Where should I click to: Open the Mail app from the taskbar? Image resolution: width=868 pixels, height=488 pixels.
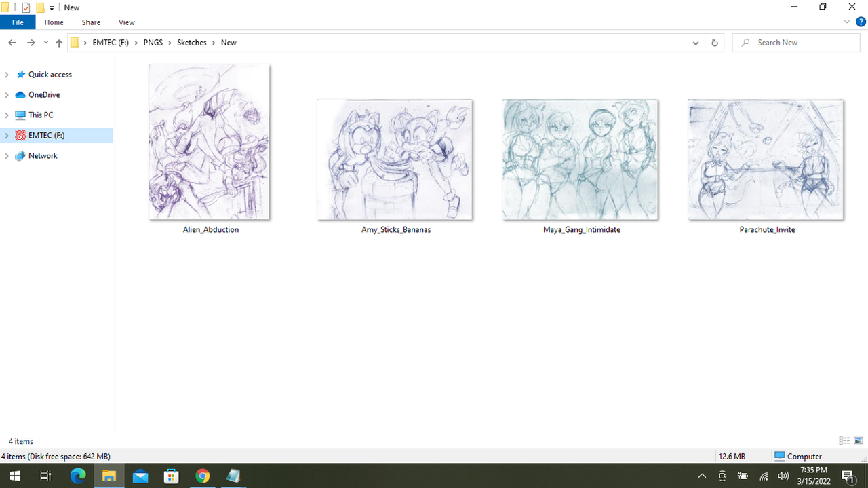pos(140,476)
